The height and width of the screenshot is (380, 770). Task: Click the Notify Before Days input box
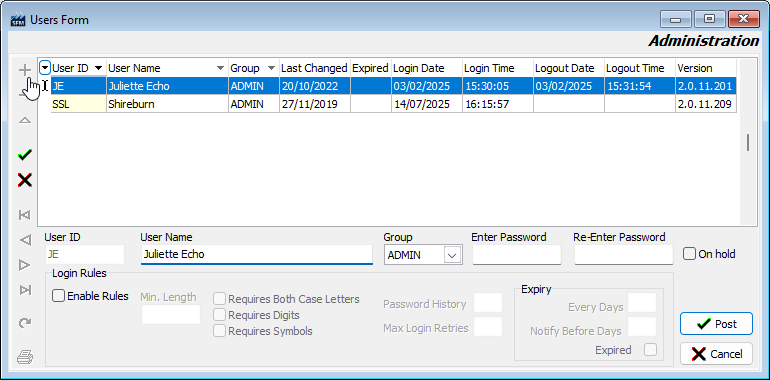click(642, 326)
